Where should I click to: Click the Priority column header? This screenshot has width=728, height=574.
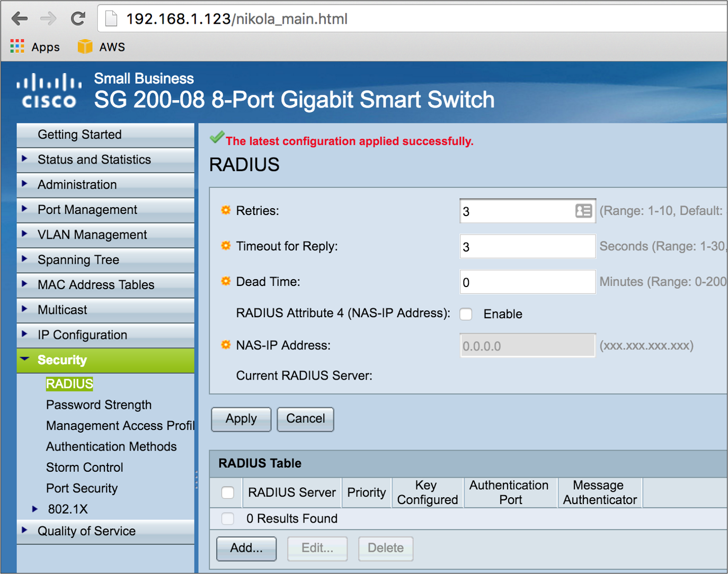[367, 492]
